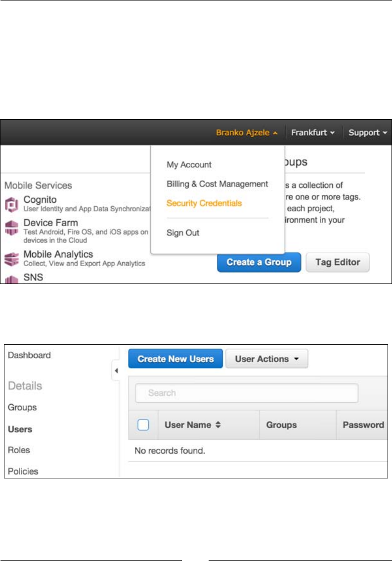Expand the Frankfurt region dropdown
Image resolution: width=392 pixels, height=565 pixels.
(x=313, y=133)
